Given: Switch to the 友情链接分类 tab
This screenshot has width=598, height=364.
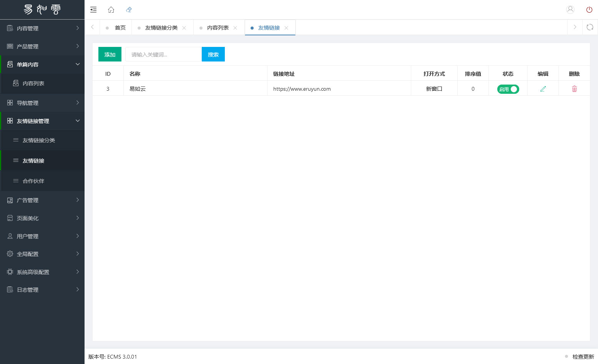Looking at the screenshot, I should (161, 28).
